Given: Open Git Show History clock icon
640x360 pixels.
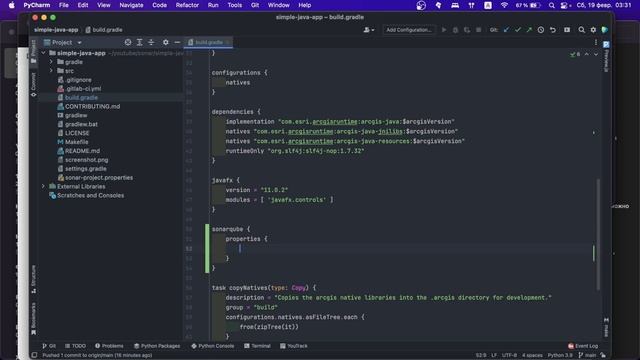Looking at the screenshot, I should pos(541,30).
